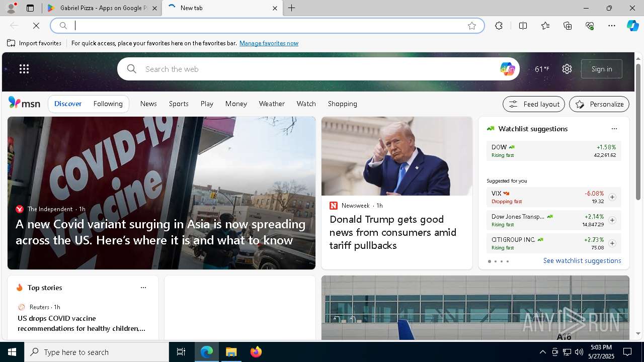Add VIX to watchlist
This screenshot has height=362, width=644.
(612, 197)
